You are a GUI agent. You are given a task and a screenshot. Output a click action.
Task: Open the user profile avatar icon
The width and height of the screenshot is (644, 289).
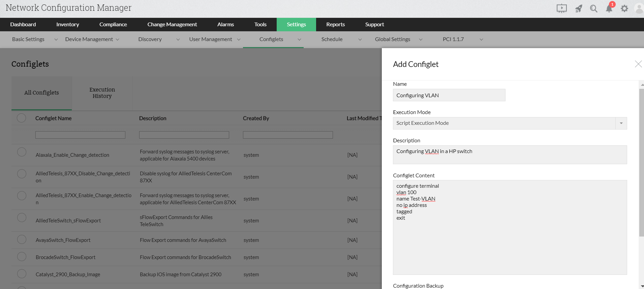coord(639,8)
